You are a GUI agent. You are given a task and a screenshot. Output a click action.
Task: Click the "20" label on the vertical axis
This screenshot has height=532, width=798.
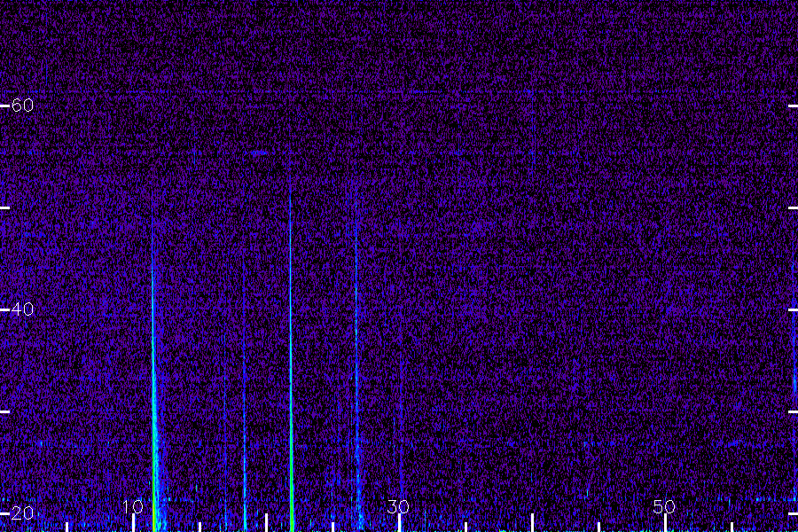point(22,512)
